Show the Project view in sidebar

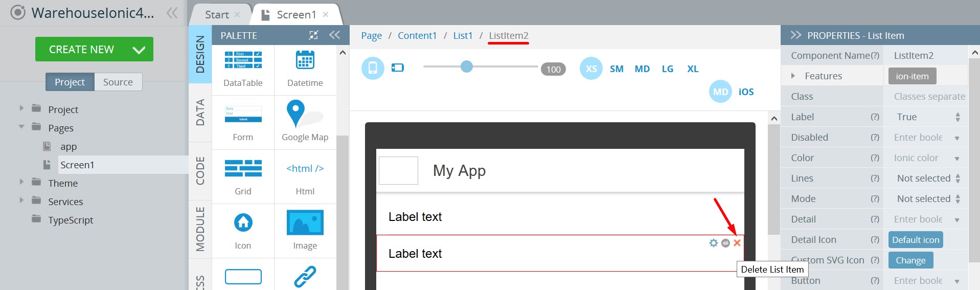pyautogui.click(x=70, y=82)
